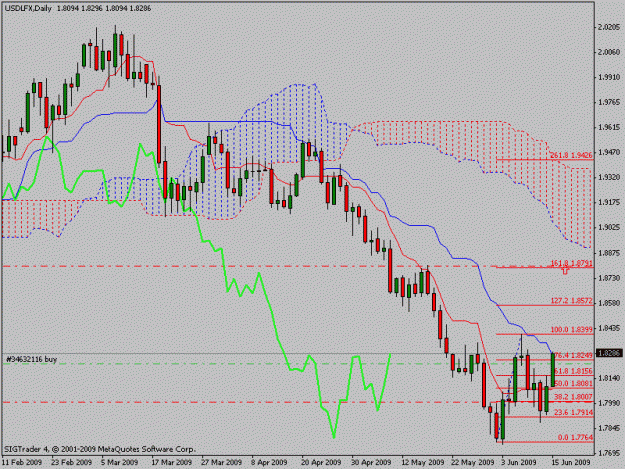The image size is (625, 469).
Task: Click the 1.7845 price axis value
Action: 609,428
